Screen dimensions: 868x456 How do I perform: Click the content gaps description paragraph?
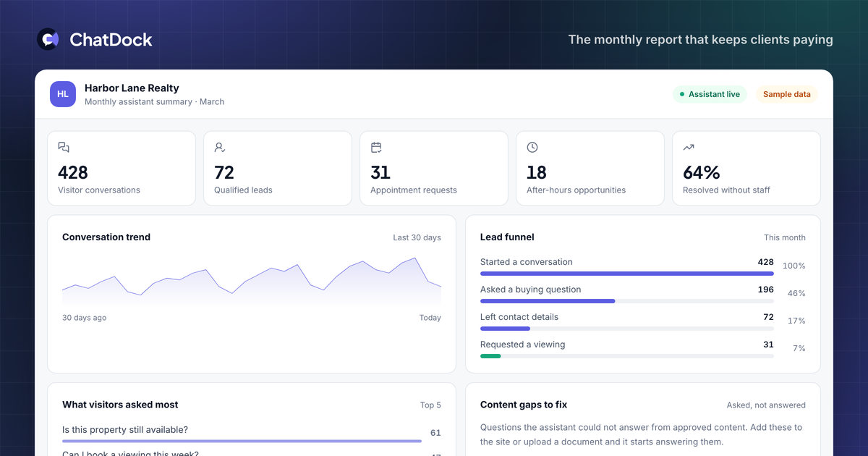coord(642,434)
